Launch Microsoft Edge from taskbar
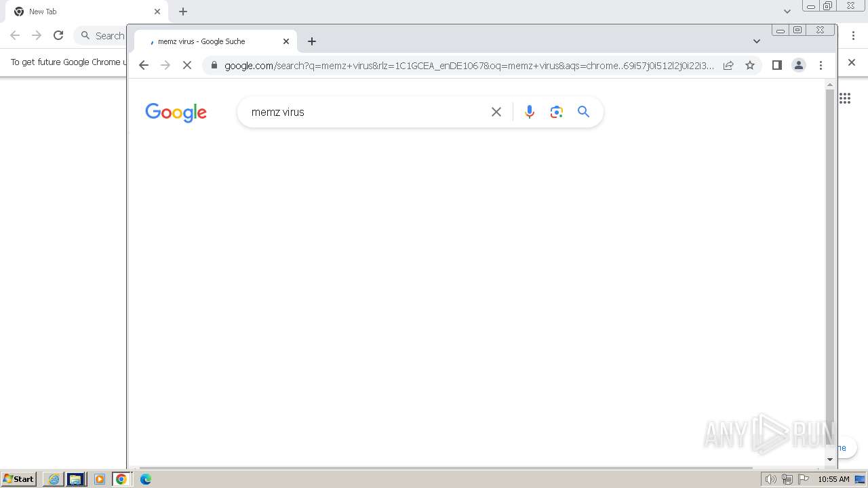868x488 pixels. [x=145, y=479]
